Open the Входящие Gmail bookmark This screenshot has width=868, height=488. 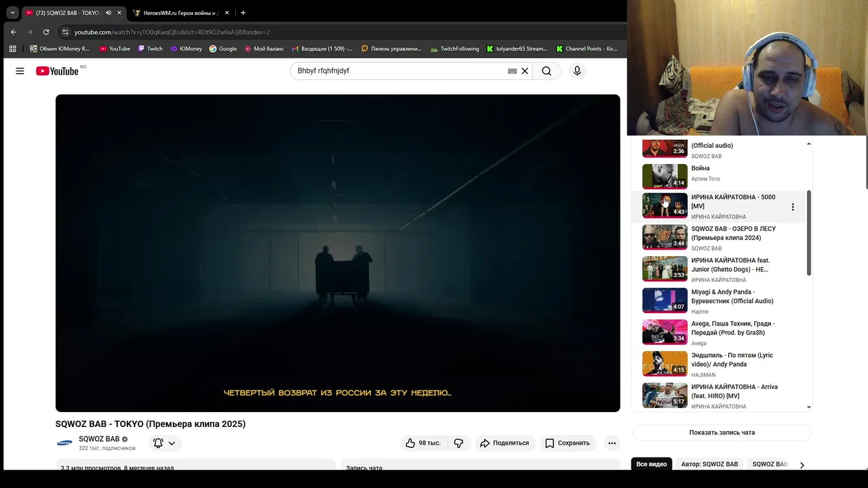322,49
